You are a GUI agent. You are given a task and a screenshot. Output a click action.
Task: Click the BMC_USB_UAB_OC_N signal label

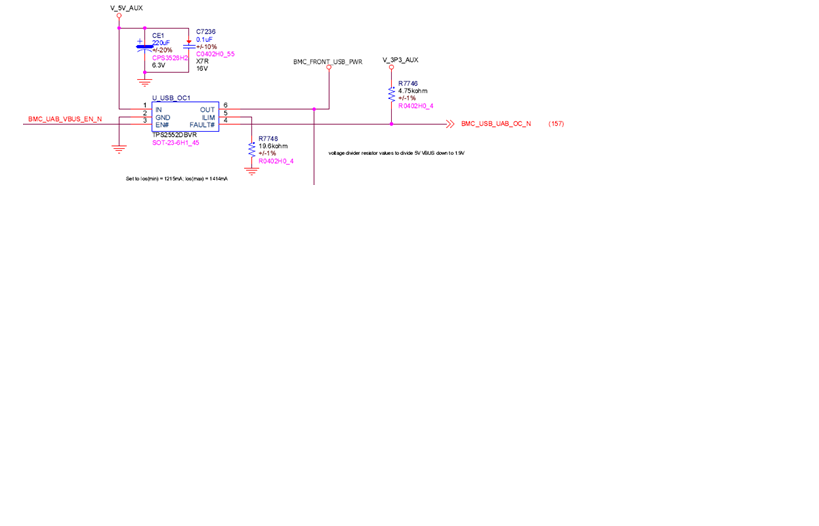point(496,124)
